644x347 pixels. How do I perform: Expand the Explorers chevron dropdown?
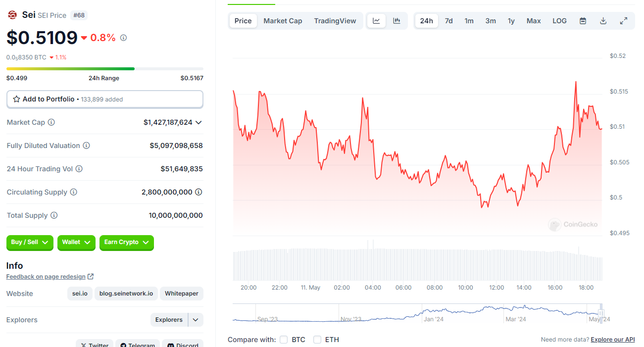pyautogui.click(x=196, y=320)
